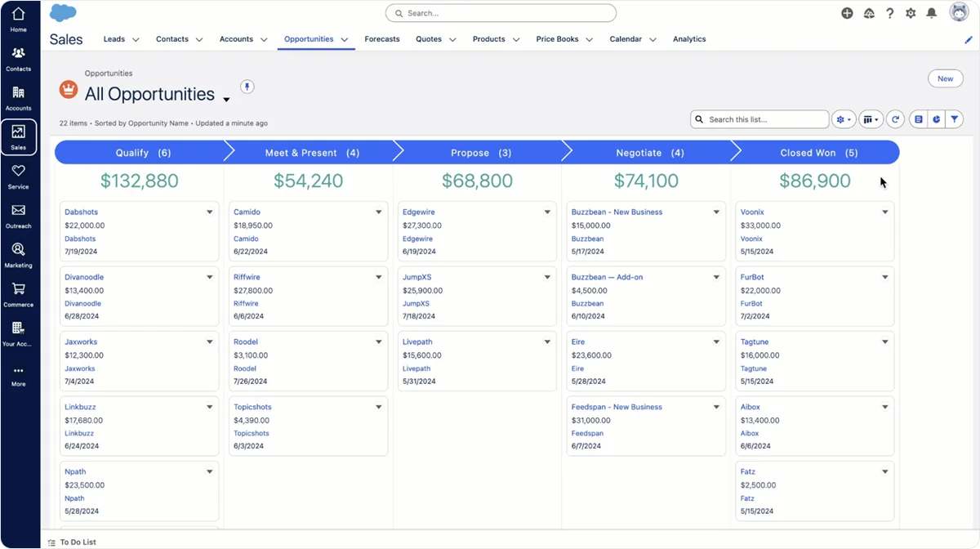Click the New opportunity button
980x549 pixels.
[x=945, y=78]
